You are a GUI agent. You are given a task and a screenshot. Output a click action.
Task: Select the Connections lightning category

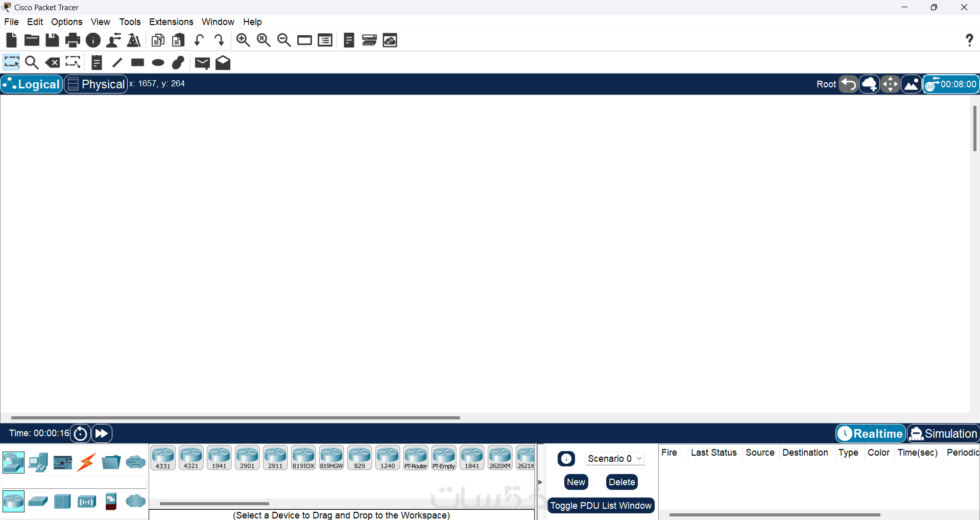87,462
